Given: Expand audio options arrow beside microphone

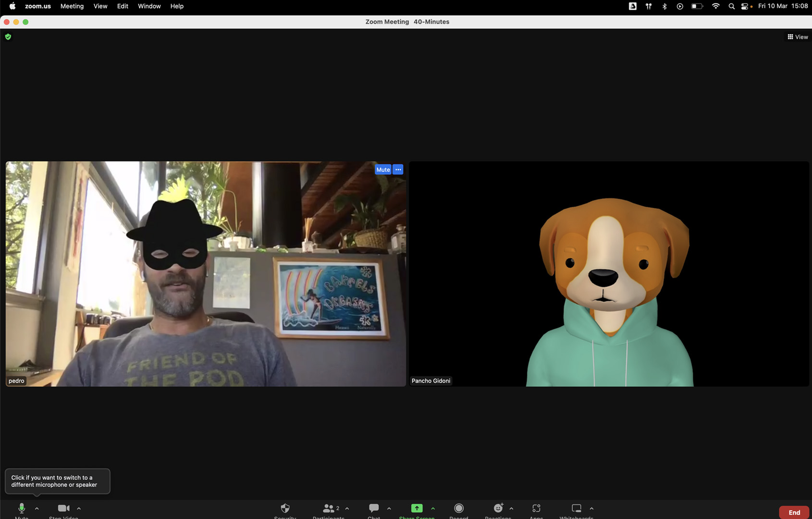Looking at the screenshot, I should tap(37, 508).
